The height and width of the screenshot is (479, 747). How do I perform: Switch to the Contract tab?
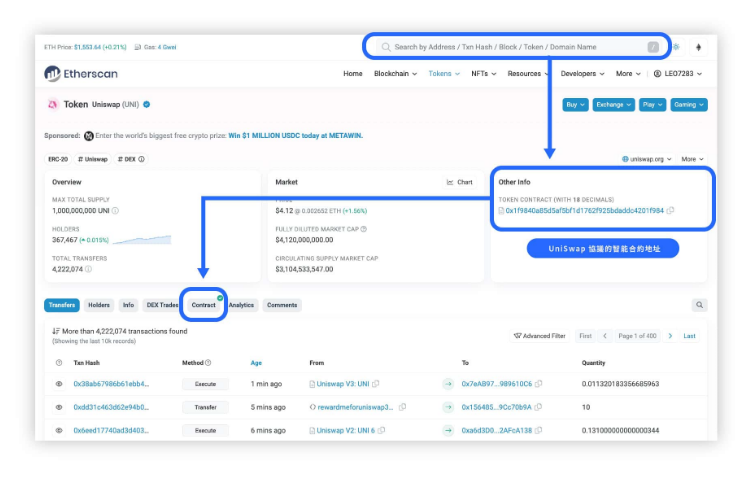pos(203,305)
